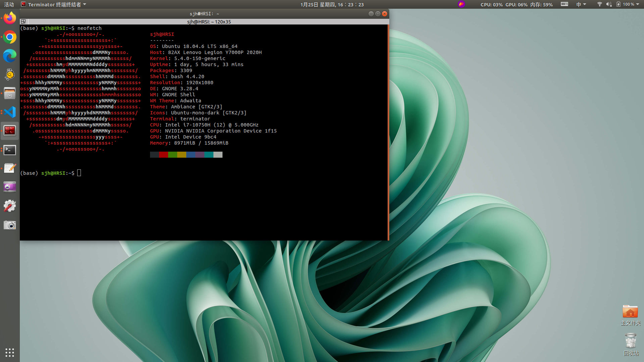Screen dimensions: 644x362
Task: Open the 活动 Activities menu
Action: point(8,4)
